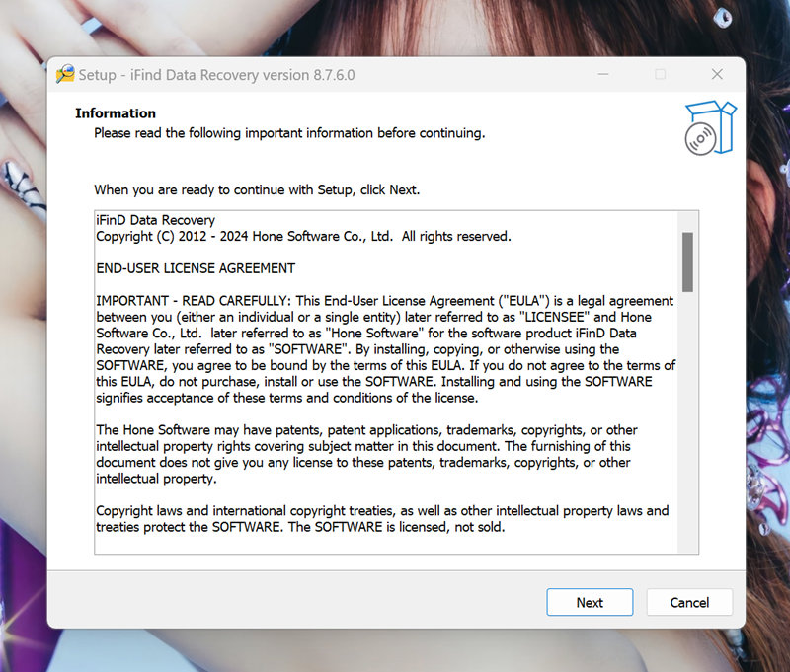Click the empty footer area left of Next
Viewport: 790px width, 672px height.
coord(296,602)
